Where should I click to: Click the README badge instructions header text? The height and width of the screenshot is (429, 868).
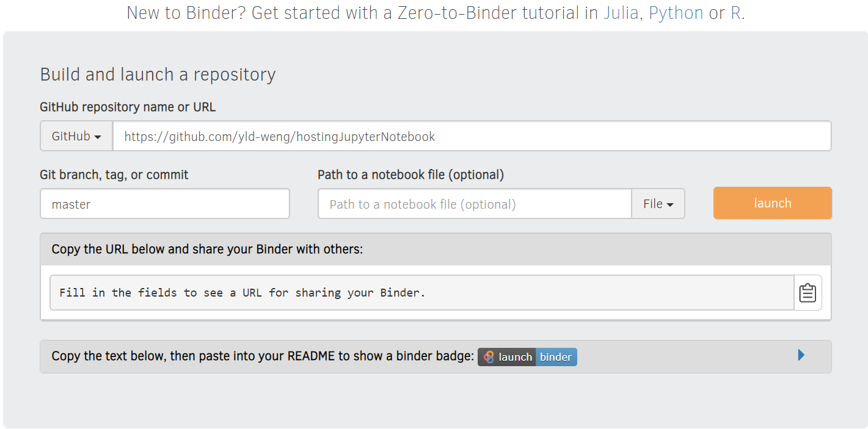pos(263,356)
